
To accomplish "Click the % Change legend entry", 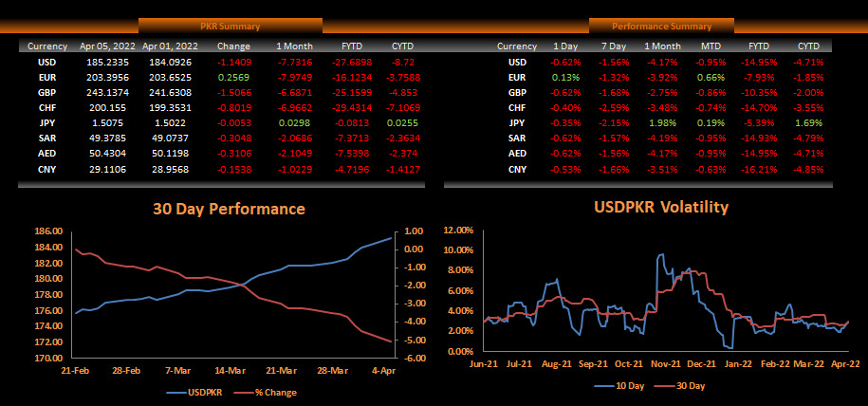I will click(x=267, y=392).
